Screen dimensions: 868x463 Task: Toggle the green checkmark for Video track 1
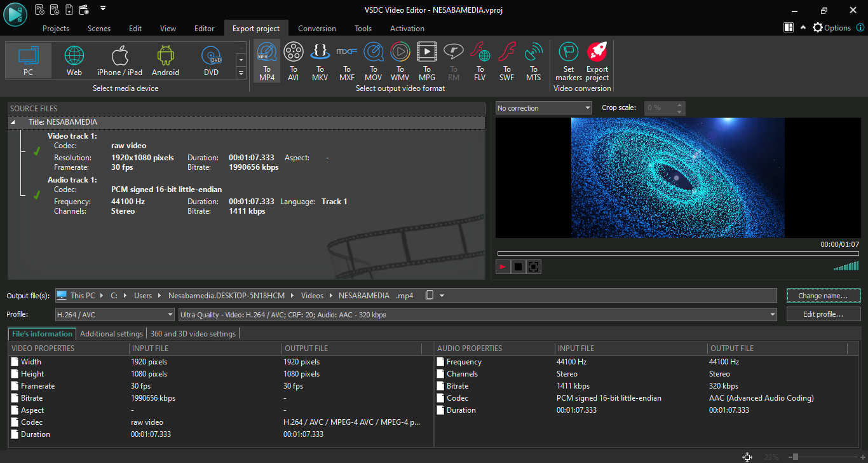coord(37,151)
